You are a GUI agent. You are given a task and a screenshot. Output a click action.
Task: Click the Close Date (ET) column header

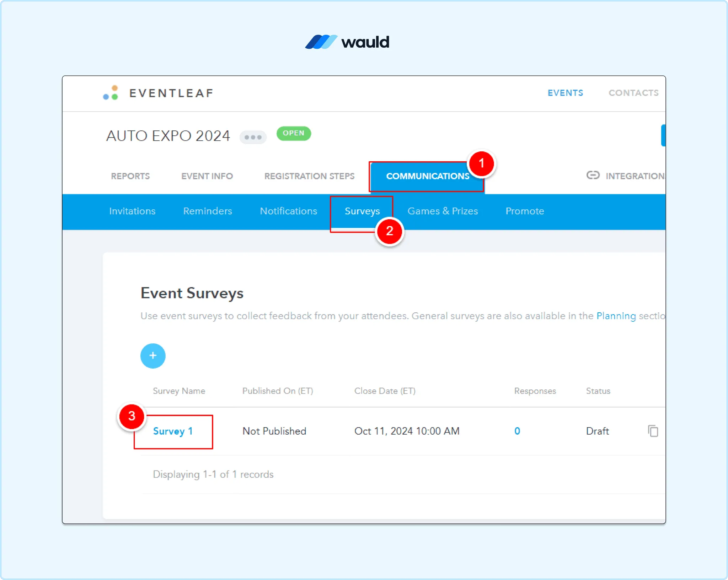[385, 391]
